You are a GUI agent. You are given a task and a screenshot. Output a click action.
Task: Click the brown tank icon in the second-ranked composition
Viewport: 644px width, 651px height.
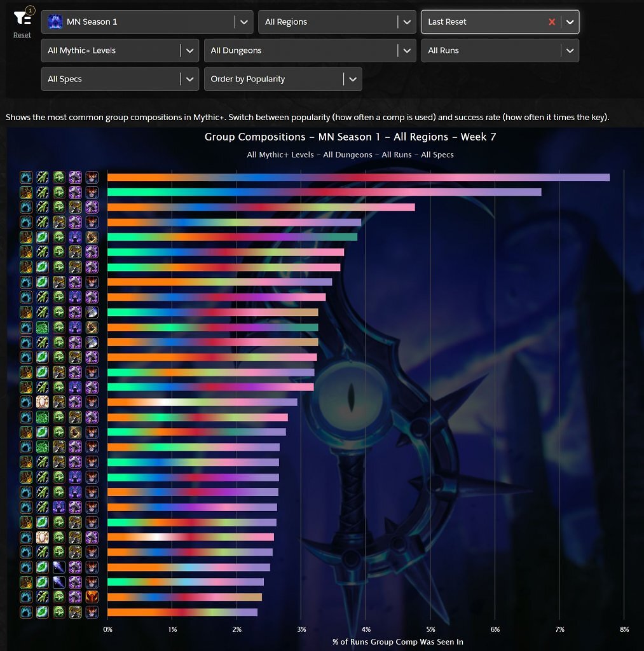tap(25, 192)
